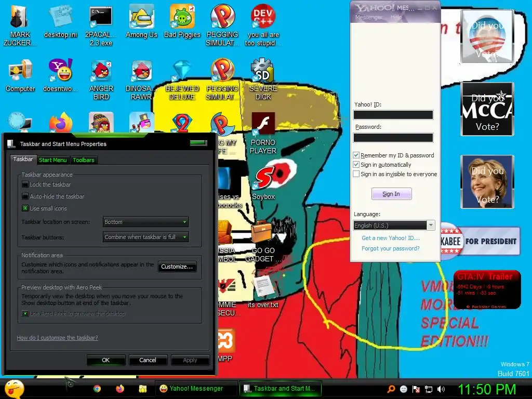Click the Firefox icon on the desktop
This screenshot has width=532, height=399.
(60, 122)
